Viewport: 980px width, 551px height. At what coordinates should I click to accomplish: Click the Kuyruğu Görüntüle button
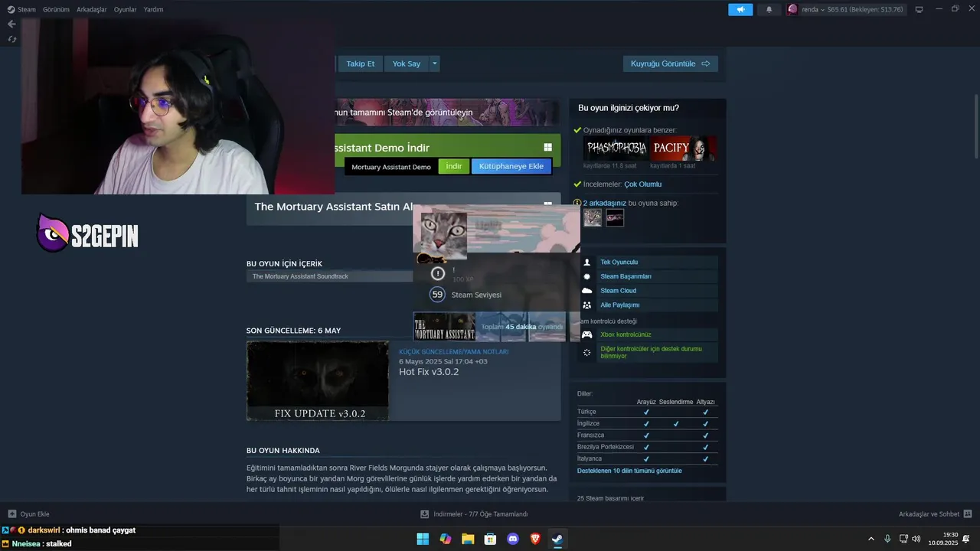(670, 64)
